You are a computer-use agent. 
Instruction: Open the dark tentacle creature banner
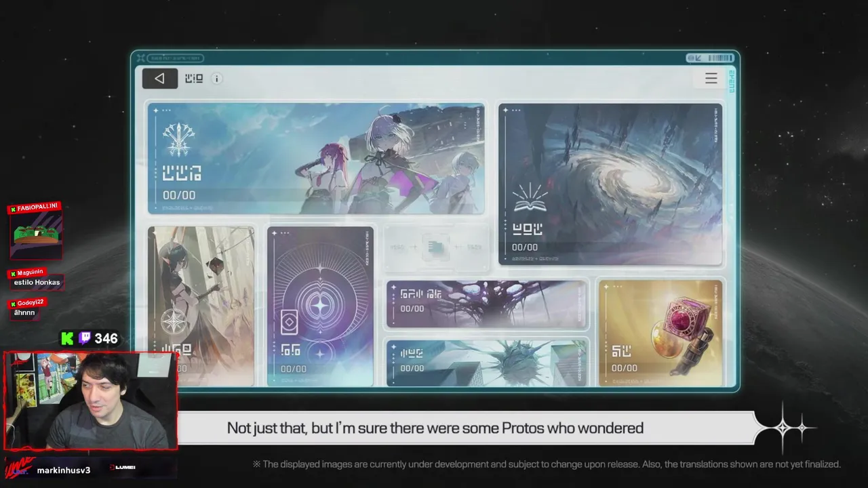[486, 305]
